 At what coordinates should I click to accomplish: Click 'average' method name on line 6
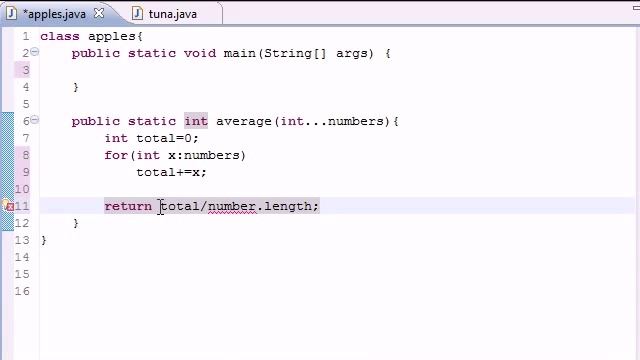coord(244,121)
